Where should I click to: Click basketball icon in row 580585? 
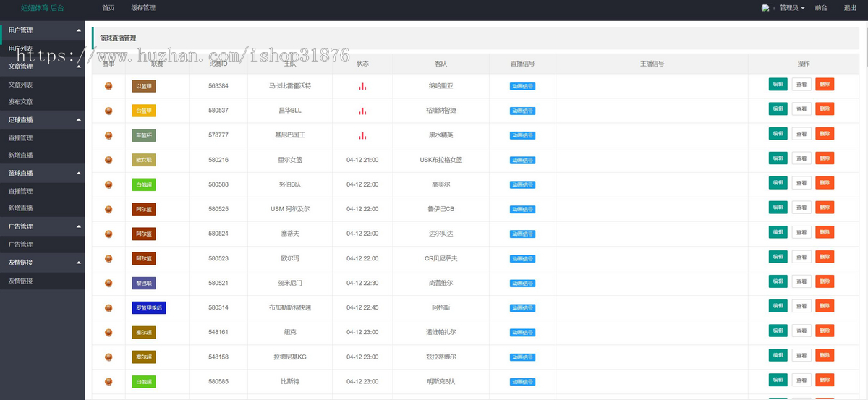[x=109, y=381]
